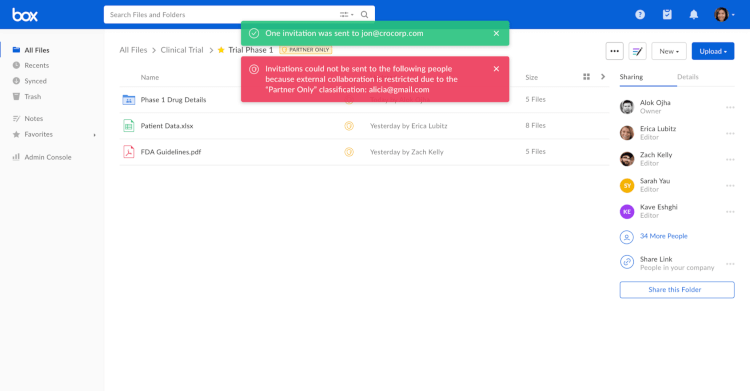Open the help question mark icon

click(x=640, y=15)
